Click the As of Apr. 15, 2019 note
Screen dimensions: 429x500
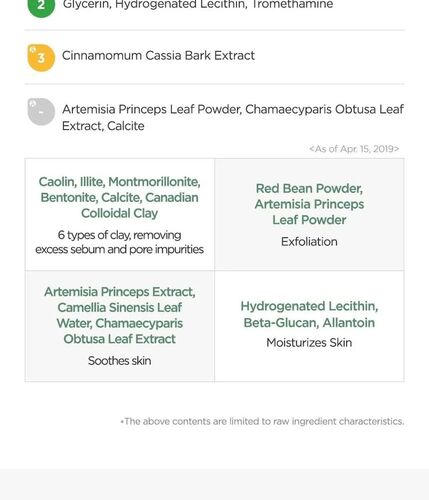[354, 149]
